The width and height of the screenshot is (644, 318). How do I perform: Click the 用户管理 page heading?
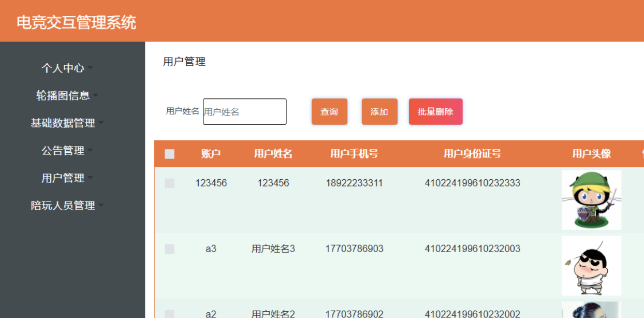pyautogui.click(x=184, y=62)
